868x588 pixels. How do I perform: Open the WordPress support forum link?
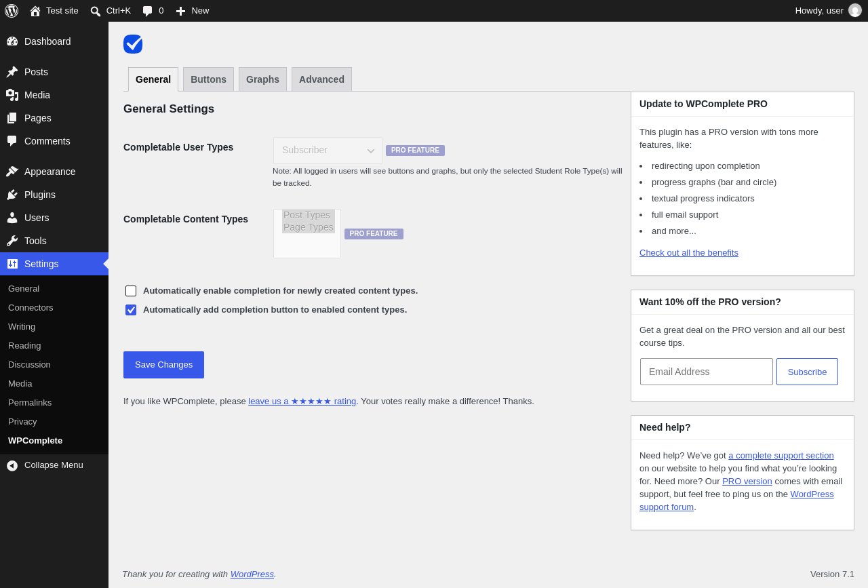pos(736,501)
